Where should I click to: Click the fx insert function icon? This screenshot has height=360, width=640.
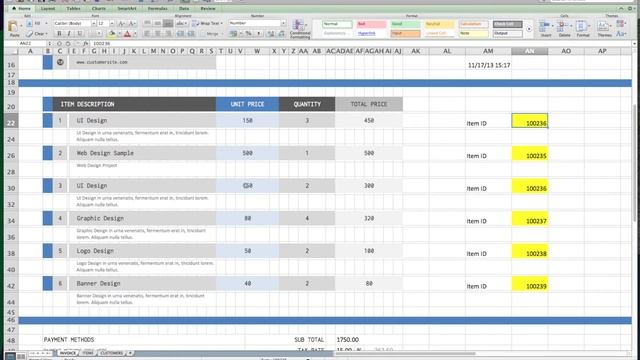(x=85, y=43)
